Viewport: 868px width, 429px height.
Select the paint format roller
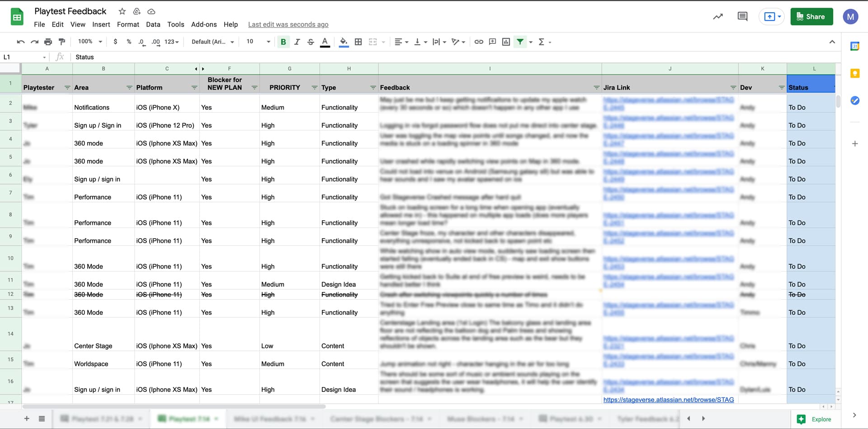(62, 42)
